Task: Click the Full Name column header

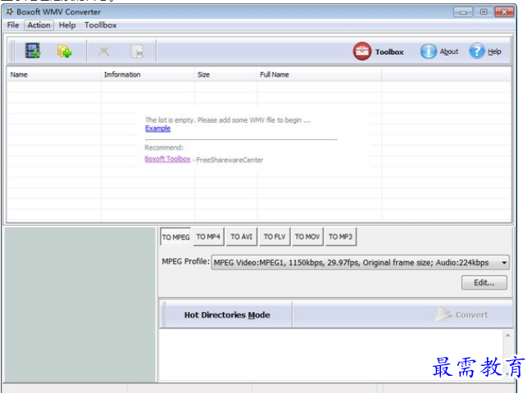Action: [x=319, y=75]
